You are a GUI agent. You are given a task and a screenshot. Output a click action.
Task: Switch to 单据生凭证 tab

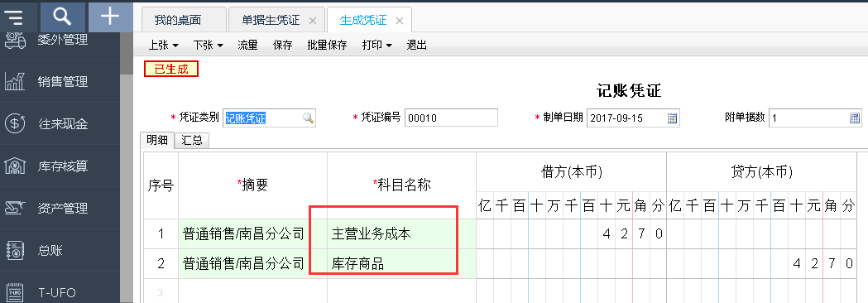coord(277,20)
